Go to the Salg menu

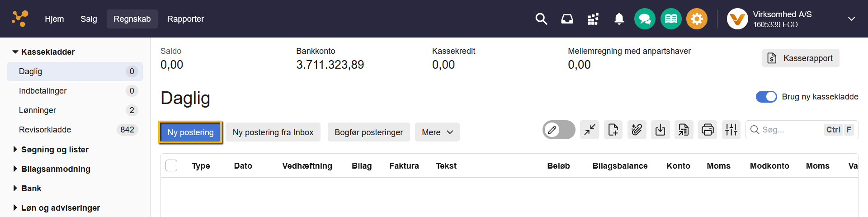tap(89, 19)
